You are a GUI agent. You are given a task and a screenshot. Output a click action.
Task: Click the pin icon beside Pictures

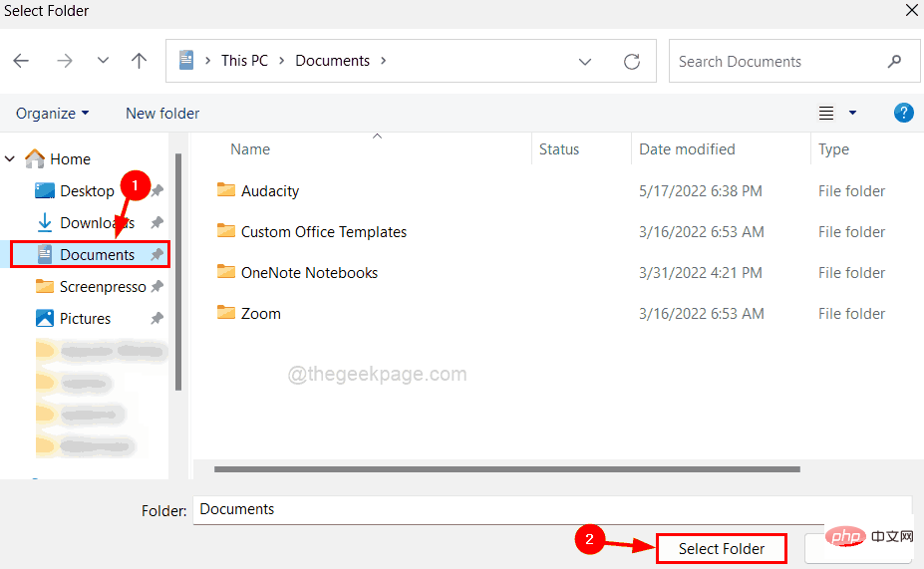click(x=156, y=319)
